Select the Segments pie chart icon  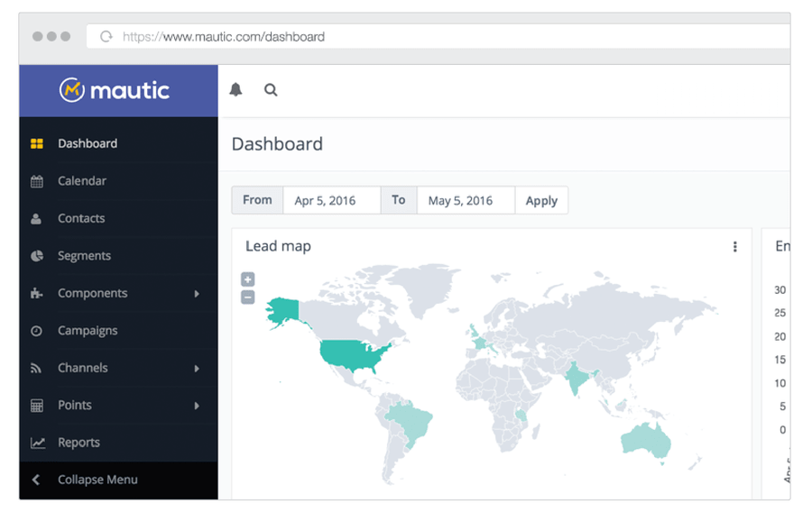[37, 256]
